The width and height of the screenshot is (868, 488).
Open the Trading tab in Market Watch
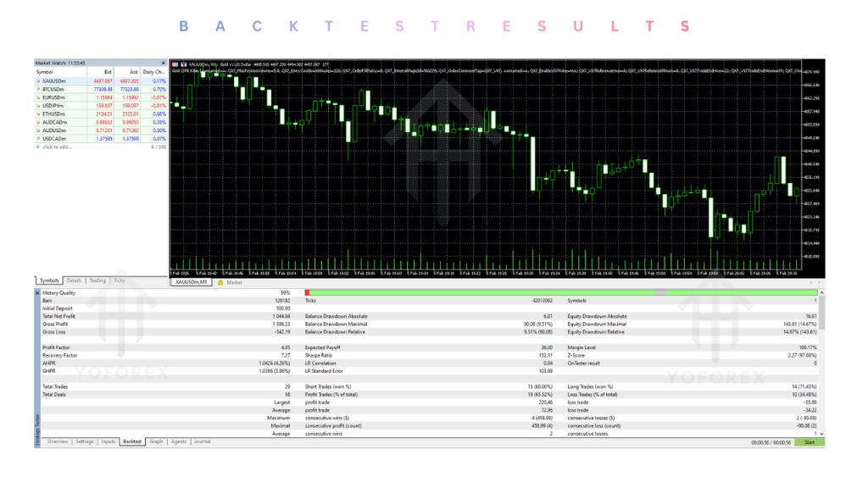point(97,280)
